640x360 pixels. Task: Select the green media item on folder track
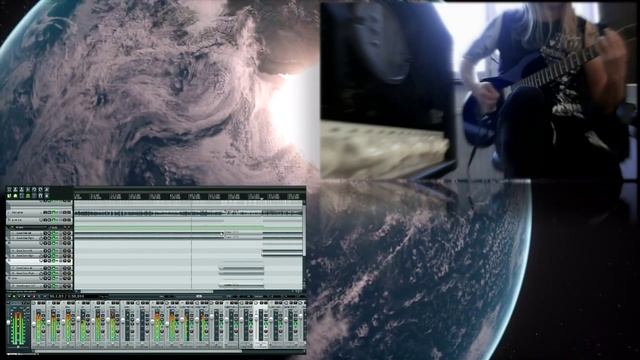pos(169,228)
